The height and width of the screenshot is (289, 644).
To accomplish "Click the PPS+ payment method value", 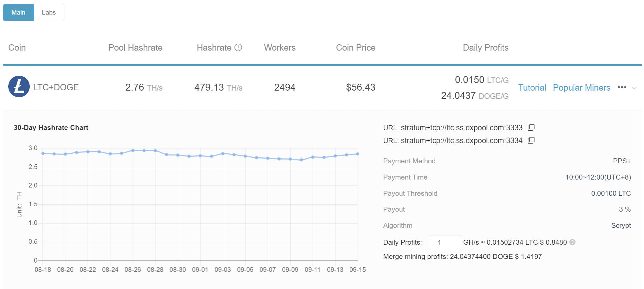I will click(622, 161).
